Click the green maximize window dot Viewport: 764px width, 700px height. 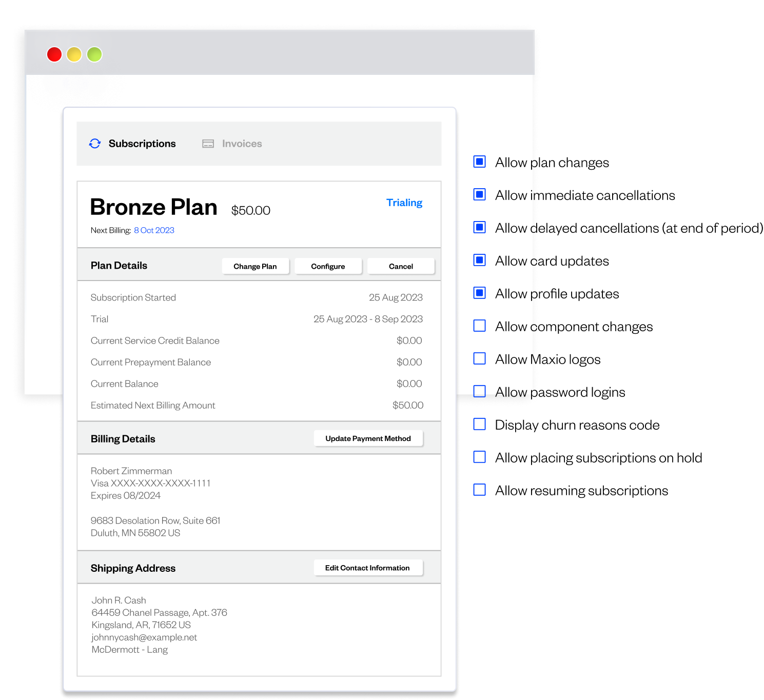pyautogui.click(x=94, y=54)
